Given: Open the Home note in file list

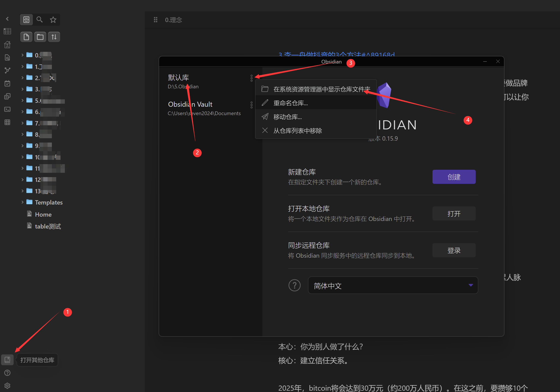Looking at the screenshot, I should click(x=43, y=214).
